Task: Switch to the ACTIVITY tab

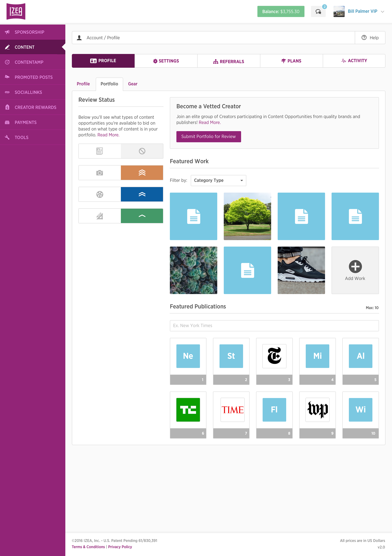Action: click(x=354, y=61)
